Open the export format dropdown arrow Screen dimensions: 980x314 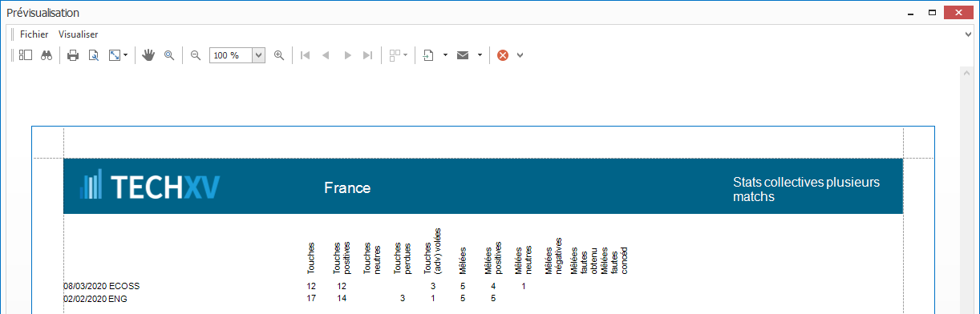[445, 55]
